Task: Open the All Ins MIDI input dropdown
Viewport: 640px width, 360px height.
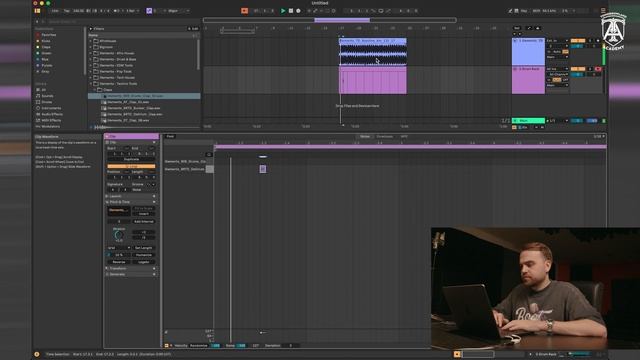Action: point(557,69)
